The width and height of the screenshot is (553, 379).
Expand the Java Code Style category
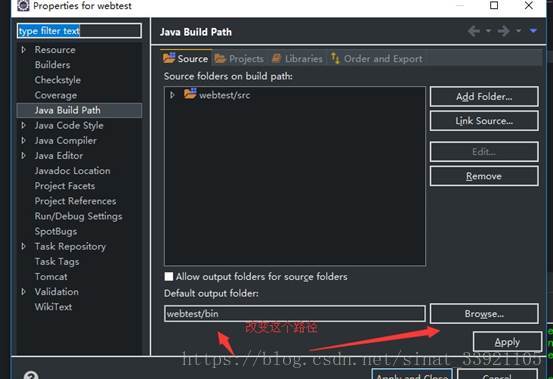(23, 125)
